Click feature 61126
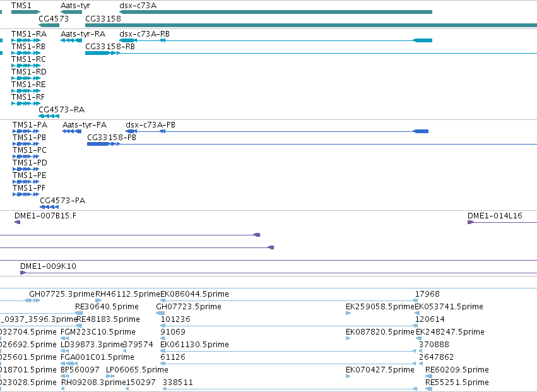Viewport: 537px width, 392px height. pyautogui.click(x=173, y=357)
